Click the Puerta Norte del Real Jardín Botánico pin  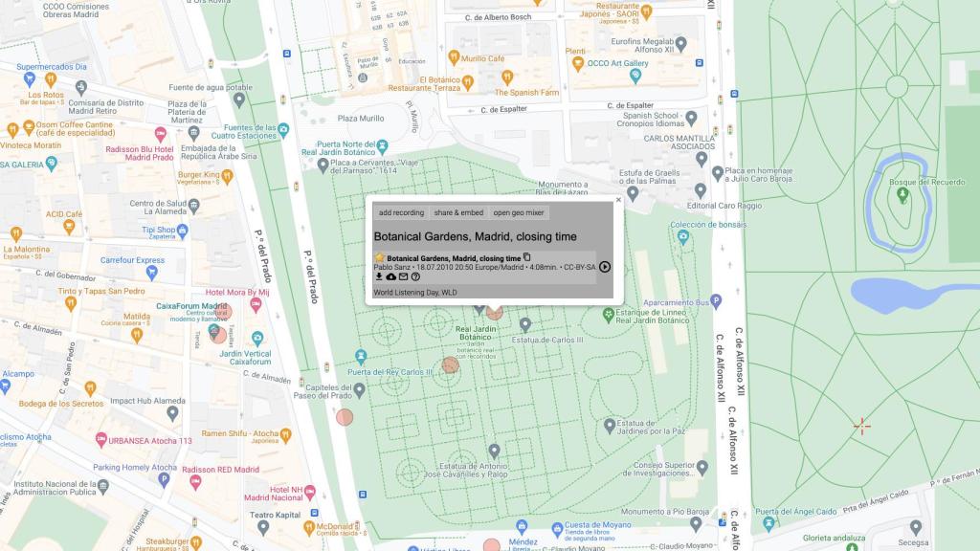(383, 146)
